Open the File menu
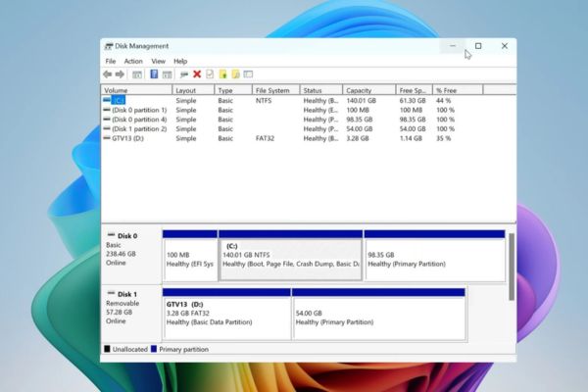This screenshot has height=392, width=588. pos(111,61)
